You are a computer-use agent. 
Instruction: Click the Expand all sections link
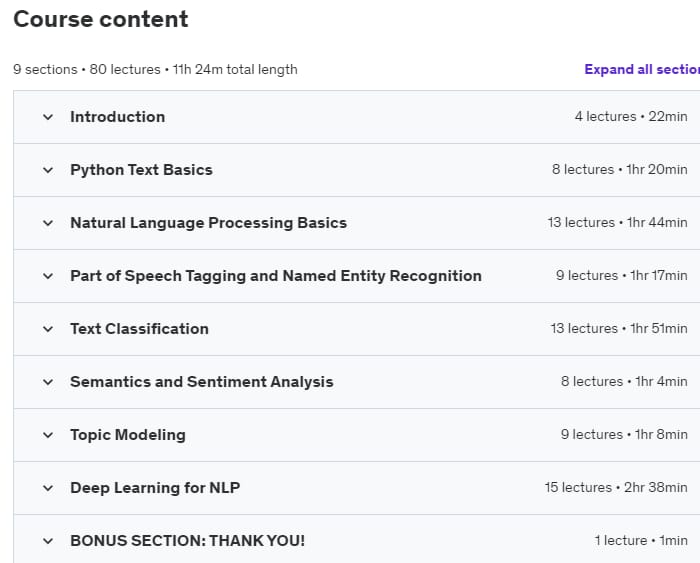[x=642, y=69]
